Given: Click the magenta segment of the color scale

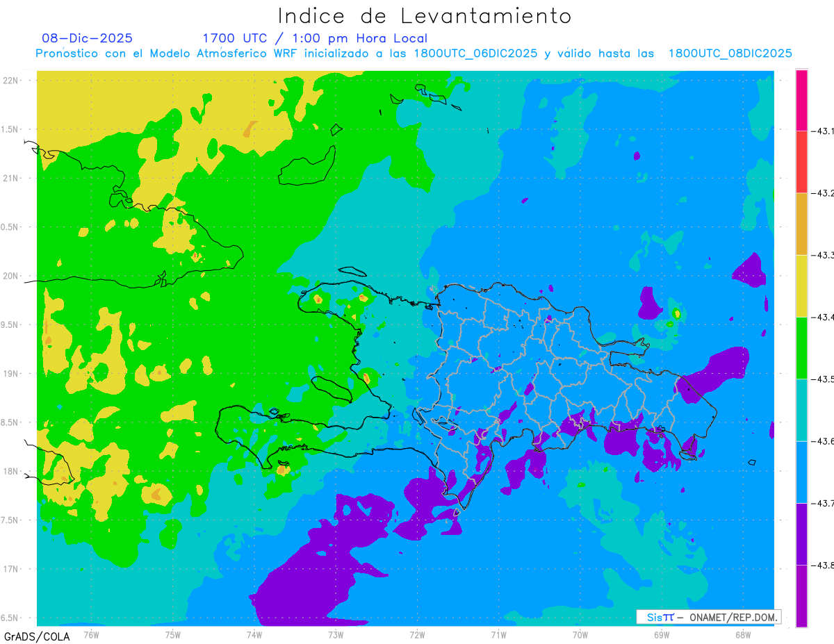Looking at the screenshot, I should point(801,100).
